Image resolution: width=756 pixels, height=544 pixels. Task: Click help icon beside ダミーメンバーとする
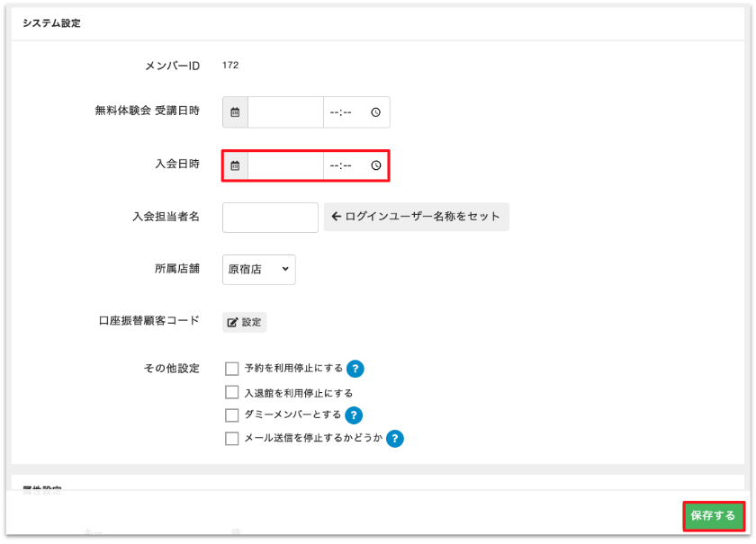[x=354, y=415]
